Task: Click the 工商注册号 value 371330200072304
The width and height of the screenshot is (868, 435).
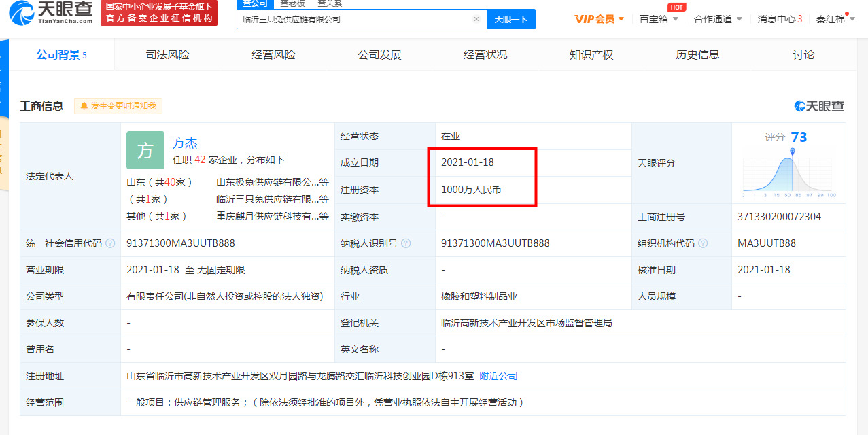Action: coord(779,217)
